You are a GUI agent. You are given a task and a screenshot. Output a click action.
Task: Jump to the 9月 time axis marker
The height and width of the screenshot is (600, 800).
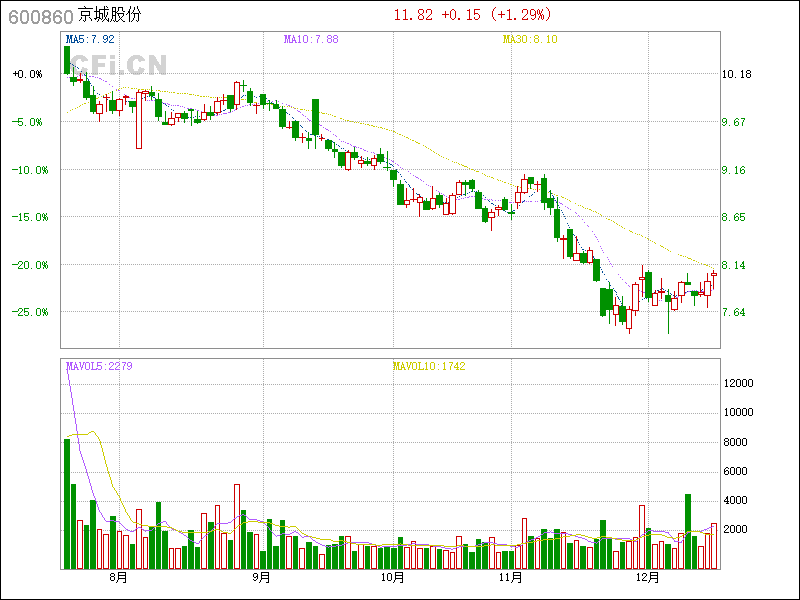(261, 577)
